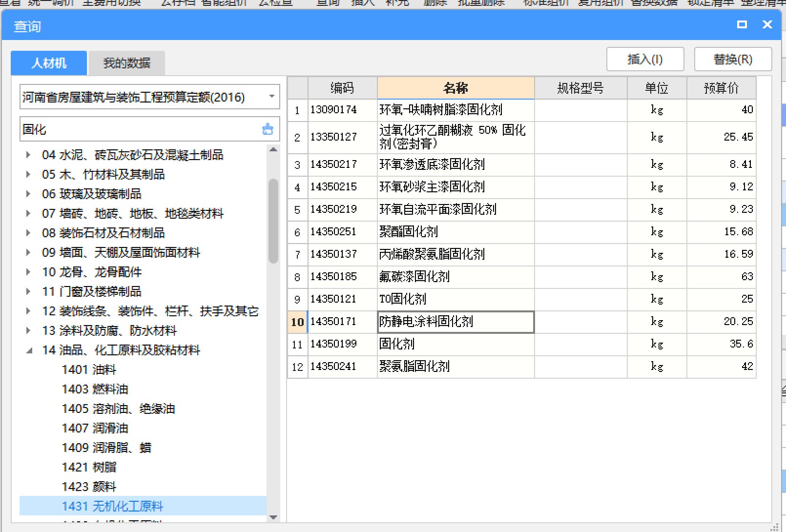Click the 固化 search input field
The width and height of the screenshot is (786, 532).
(x=141, y=129)
